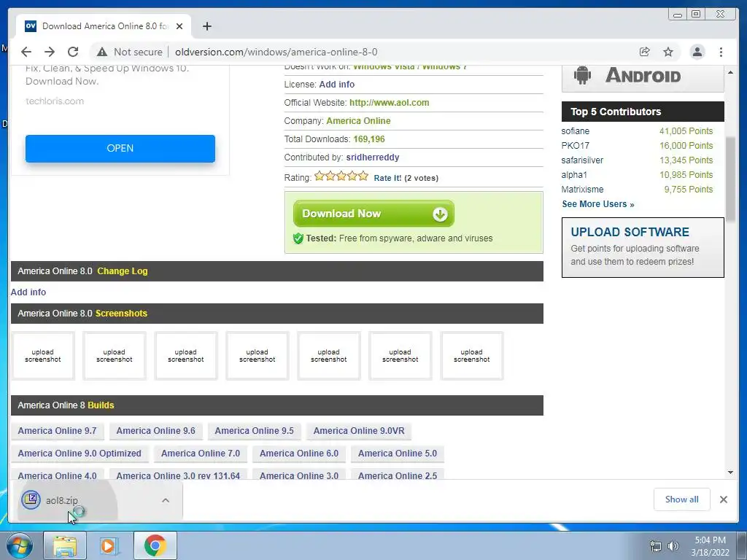This screenshot has width=747, height=560.
Task: Select the America Online 7.0 build
Action: (201, 454)
